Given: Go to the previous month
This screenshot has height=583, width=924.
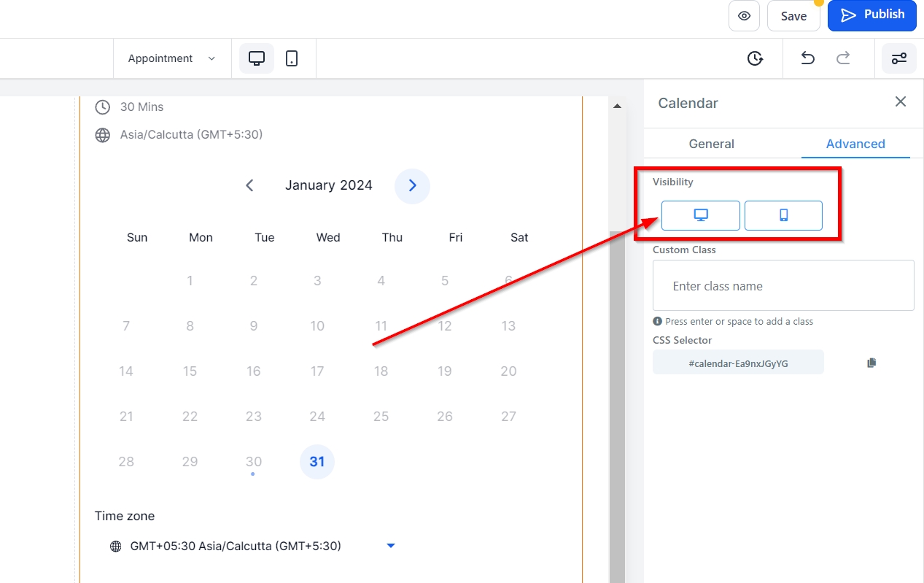Looking at the screenshot, I should tap(249, 185).
